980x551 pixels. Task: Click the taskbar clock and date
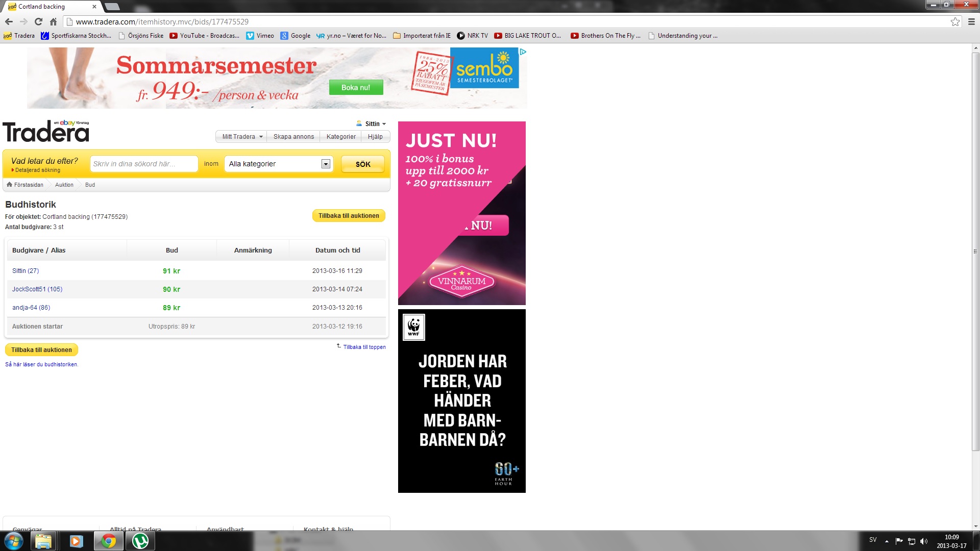[x=951, y=541]
